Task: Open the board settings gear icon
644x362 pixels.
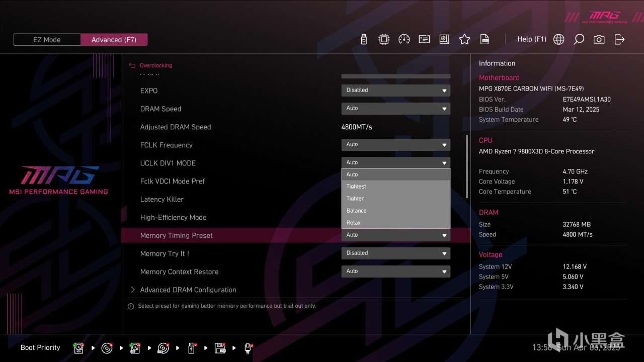Action: (444, 39)
